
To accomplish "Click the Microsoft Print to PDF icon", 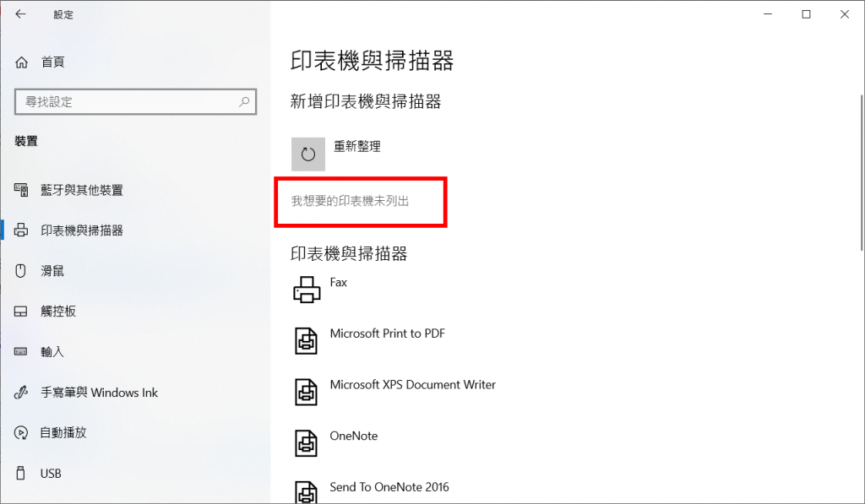I will pos(306,341).
